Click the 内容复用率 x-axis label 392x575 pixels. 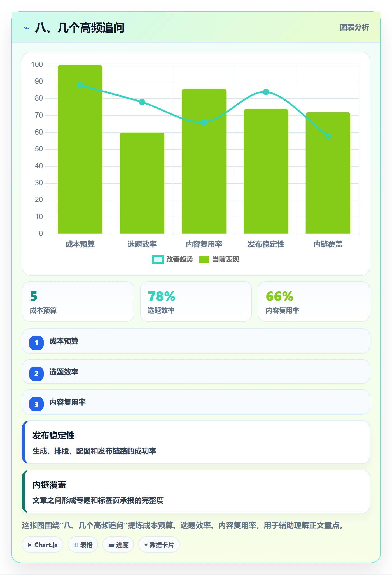point(204,244)
